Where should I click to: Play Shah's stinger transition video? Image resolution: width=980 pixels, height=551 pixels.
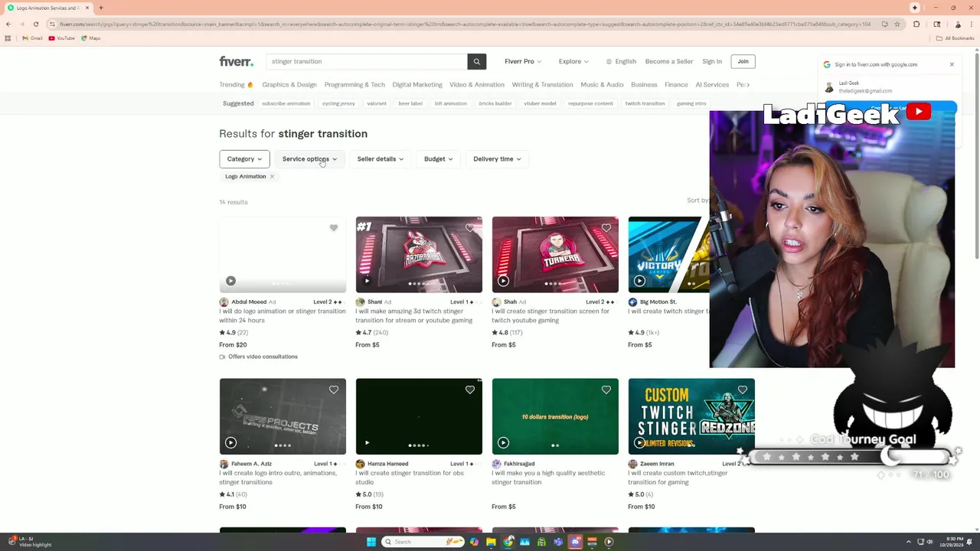click(503, 281)
